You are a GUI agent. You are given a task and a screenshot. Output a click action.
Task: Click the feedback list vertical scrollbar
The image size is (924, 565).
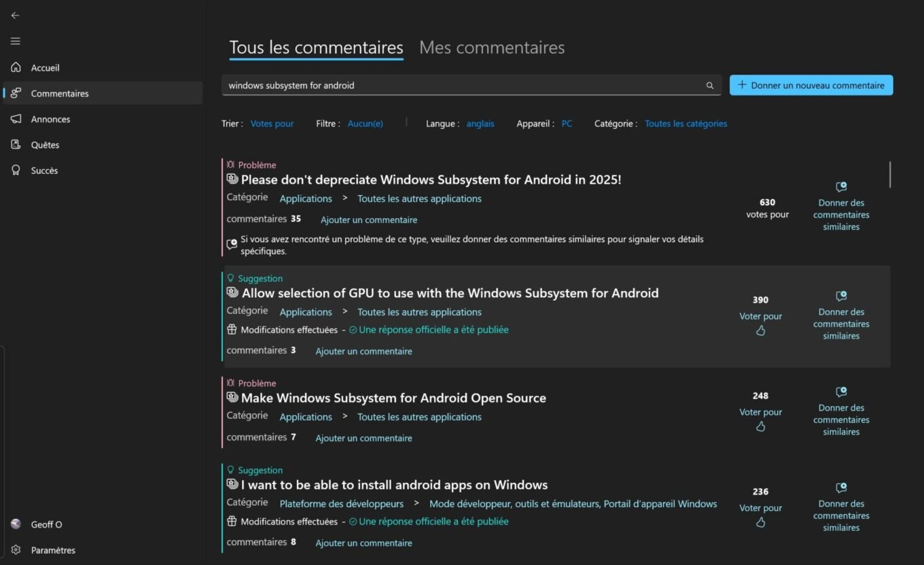click(889, 174)
